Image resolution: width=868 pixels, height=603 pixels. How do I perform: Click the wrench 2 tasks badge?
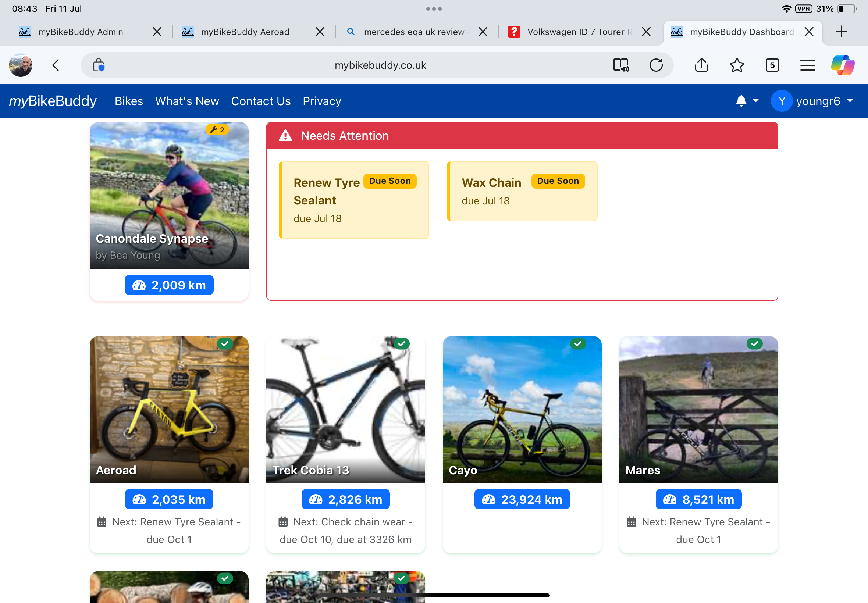[x=218, y=129]
